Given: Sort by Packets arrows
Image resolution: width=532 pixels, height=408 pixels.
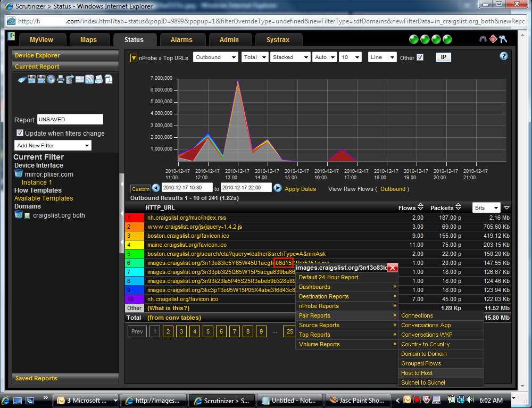Looking at the screenshot, I should (458, 206).
